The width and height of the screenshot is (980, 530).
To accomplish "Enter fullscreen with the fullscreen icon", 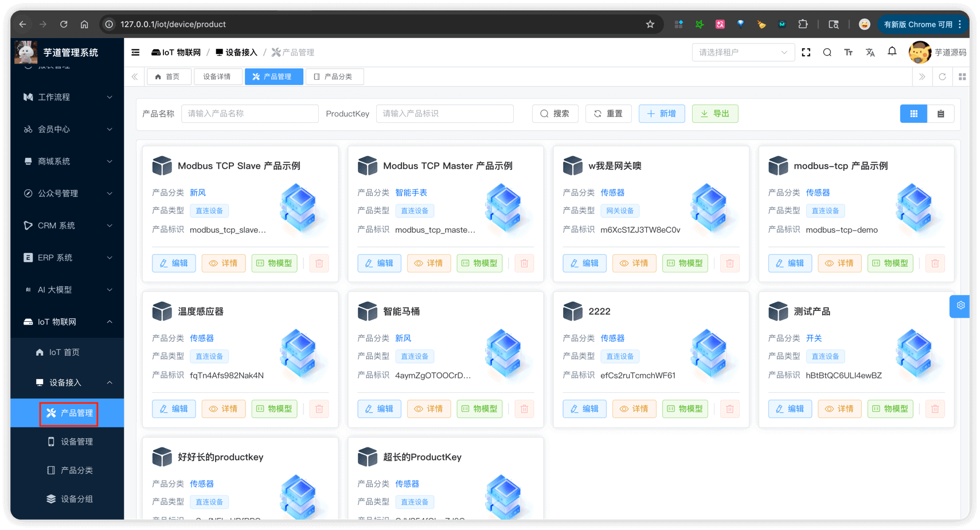I will tap(806, 52).
